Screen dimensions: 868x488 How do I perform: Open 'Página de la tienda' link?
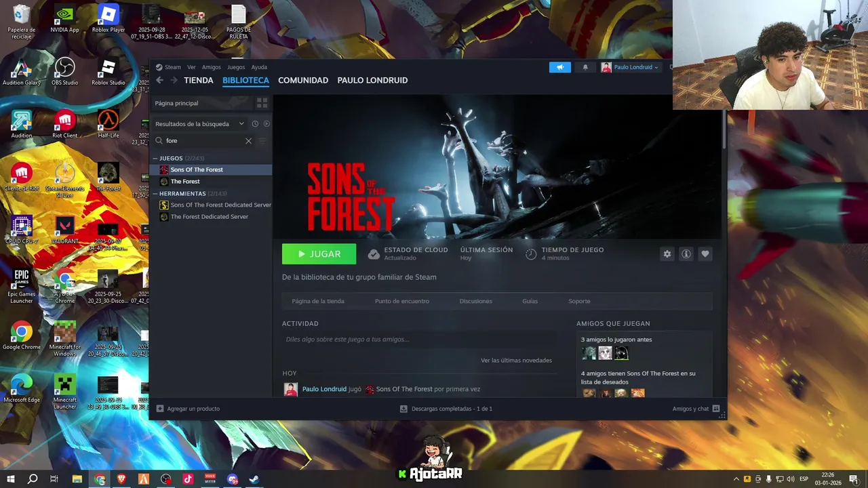click(318, 301)
